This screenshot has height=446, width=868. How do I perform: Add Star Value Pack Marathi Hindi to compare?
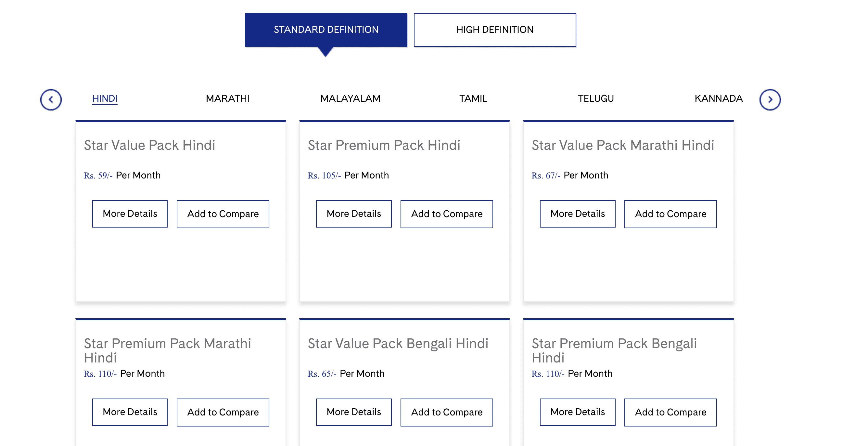tap(670, 214)
